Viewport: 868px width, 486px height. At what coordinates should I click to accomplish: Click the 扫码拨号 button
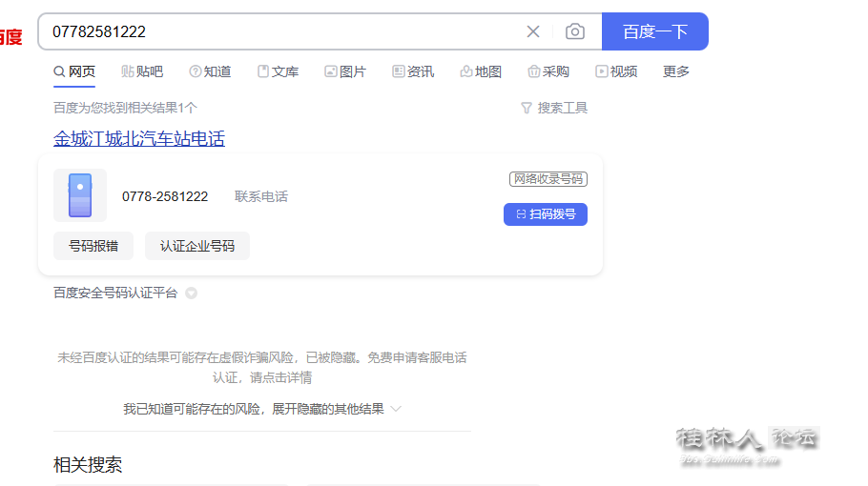[546, 214]
